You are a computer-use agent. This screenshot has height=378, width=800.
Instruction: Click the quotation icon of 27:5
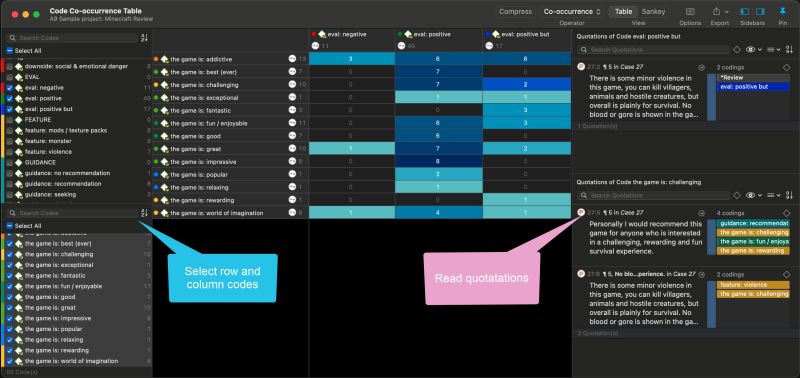[x=581, y=213]
